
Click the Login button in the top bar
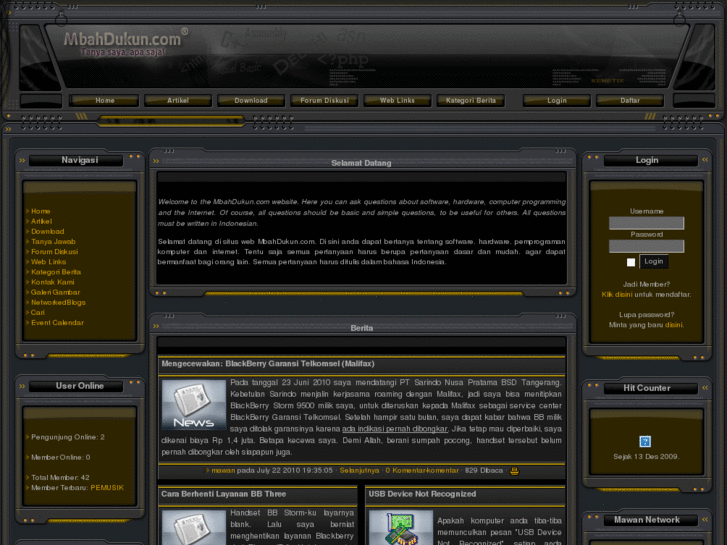pyautogui.click(x=557, y=101)
